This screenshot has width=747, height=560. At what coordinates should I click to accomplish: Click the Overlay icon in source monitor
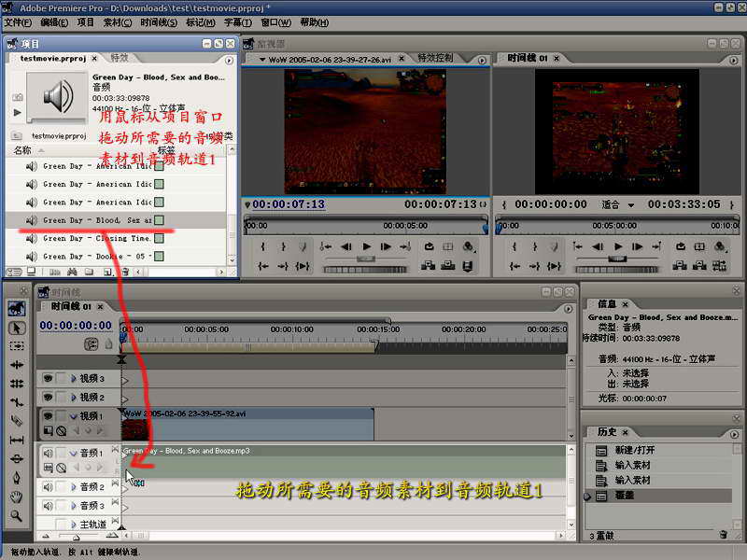click(x=448, y=266)
